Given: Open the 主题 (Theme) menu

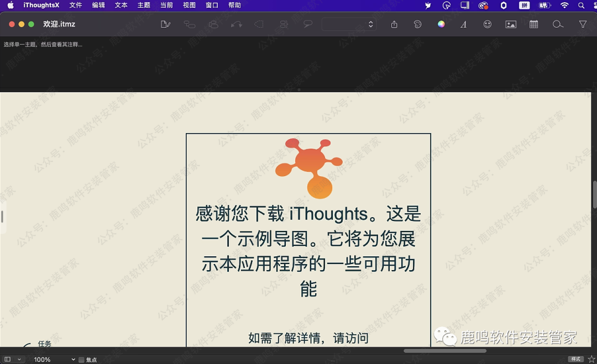Looking at the screenshot, I should tap(144, 5).
